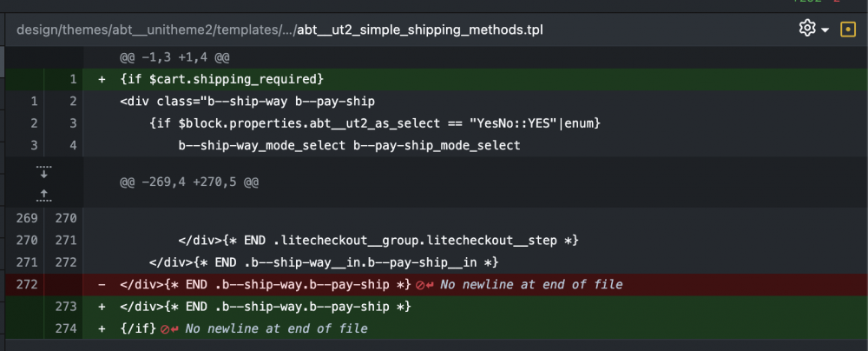Image resolution: width=868 pixels, height=351 pixels.
Task: Click the plus marker on the {/if} line
Action: click(x=102, y=328)
